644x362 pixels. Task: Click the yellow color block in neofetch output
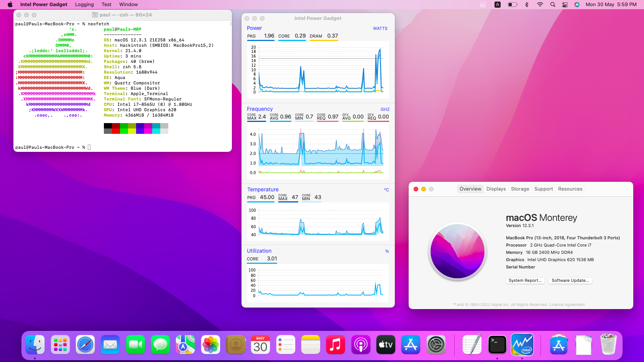pyautogui.click(x=132, y=131)
